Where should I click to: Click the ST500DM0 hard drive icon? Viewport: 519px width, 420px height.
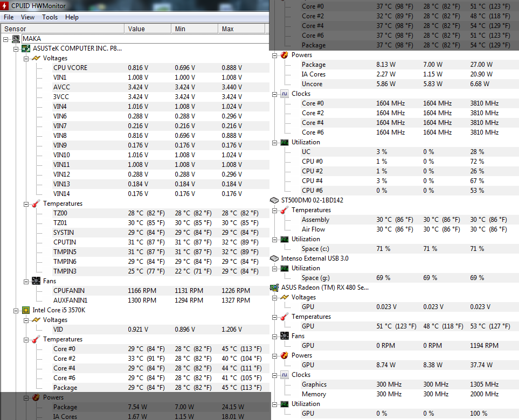click(x=274, y=200)
